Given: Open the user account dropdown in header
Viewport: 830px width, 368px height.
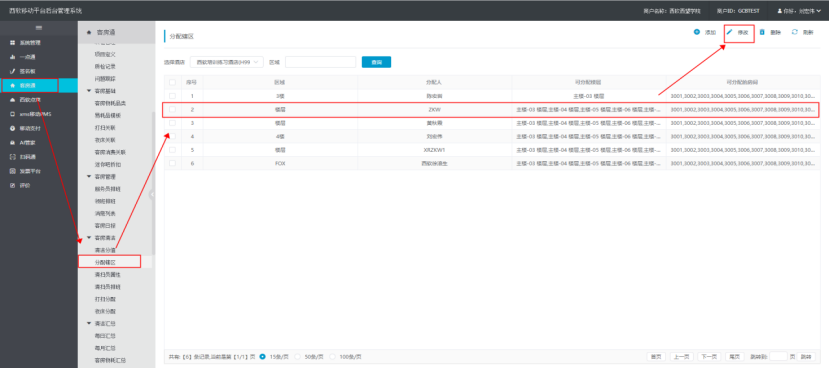Looking at the screenshot, I should tap(799, 11).
